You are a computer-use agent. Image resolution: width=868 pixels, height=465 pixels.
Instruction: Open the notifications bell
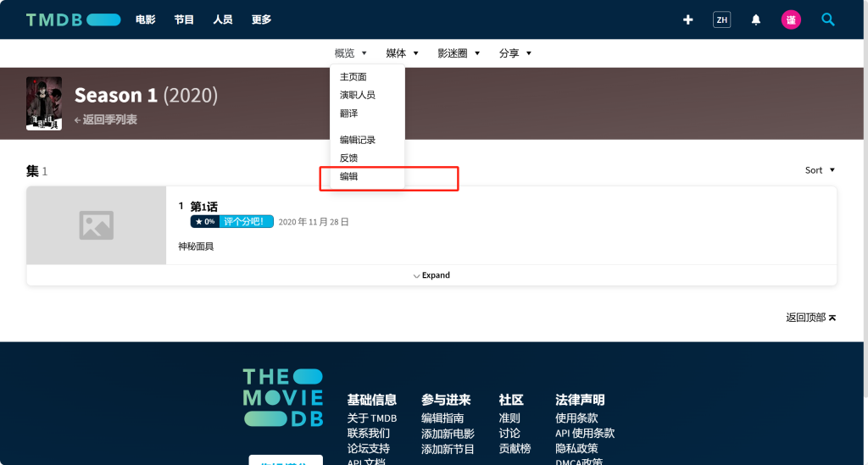(756, 19)
